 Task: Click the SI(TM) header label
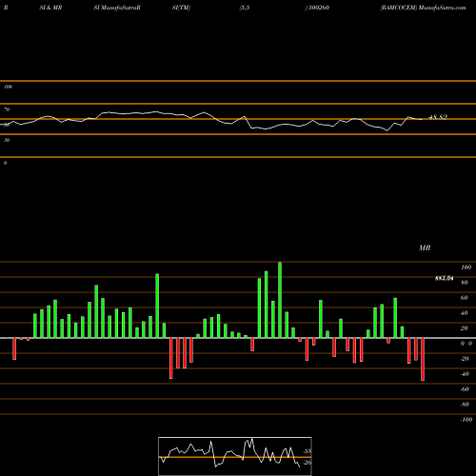click(x=181, y=8)
